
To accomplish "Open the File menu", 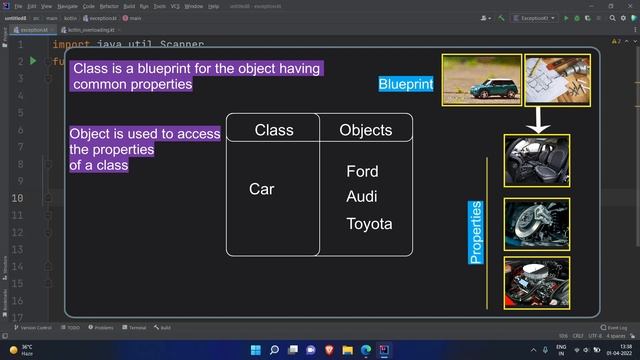I will [18, 6].
